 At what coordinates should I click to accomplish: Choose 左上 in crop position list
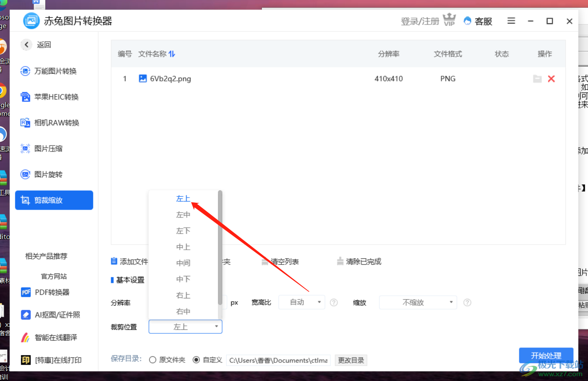pos(183,198)
